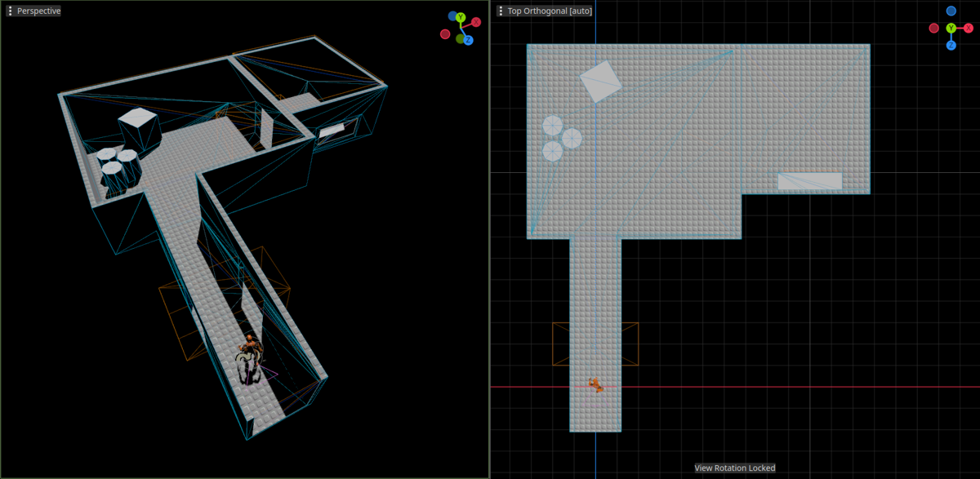Open the Perspective view menu

point(33,11)
